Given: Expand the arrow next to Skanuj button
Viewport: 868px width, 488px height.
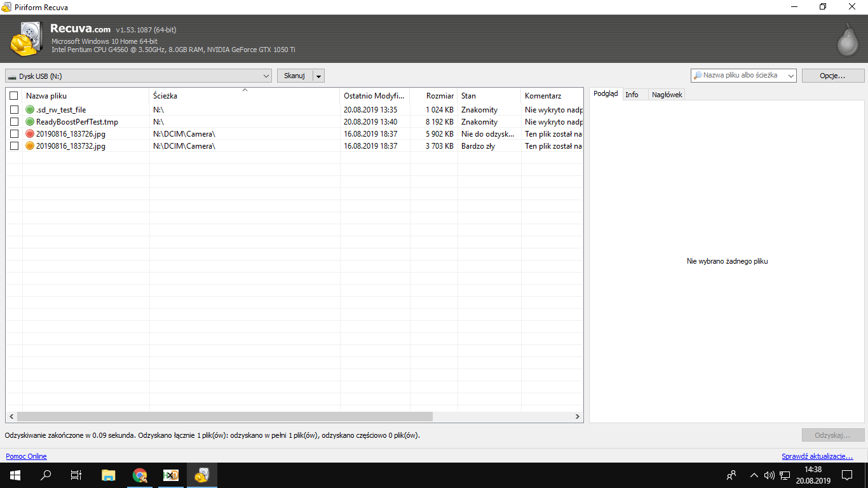Looking at the screenshot, I should [319, 76].
